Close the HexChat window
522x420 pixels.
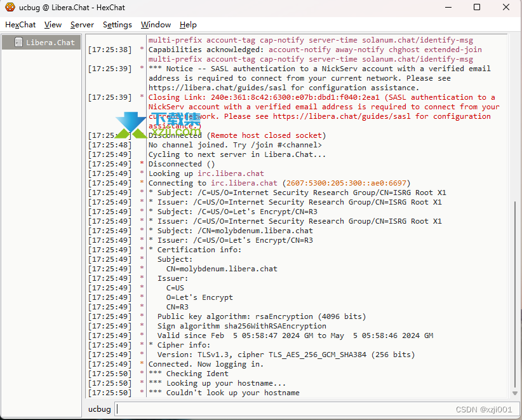505,7
